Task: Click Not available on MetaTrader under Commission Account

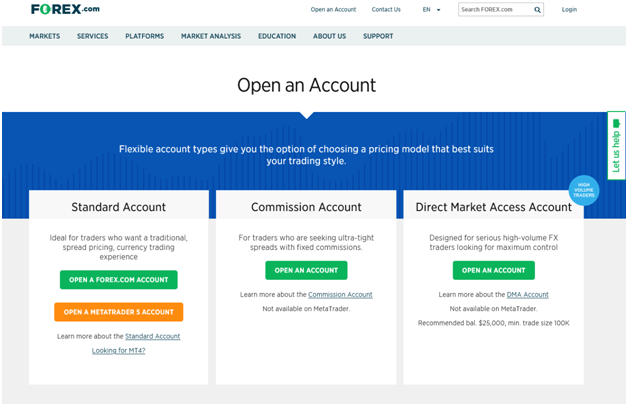Action: [306, 309]
